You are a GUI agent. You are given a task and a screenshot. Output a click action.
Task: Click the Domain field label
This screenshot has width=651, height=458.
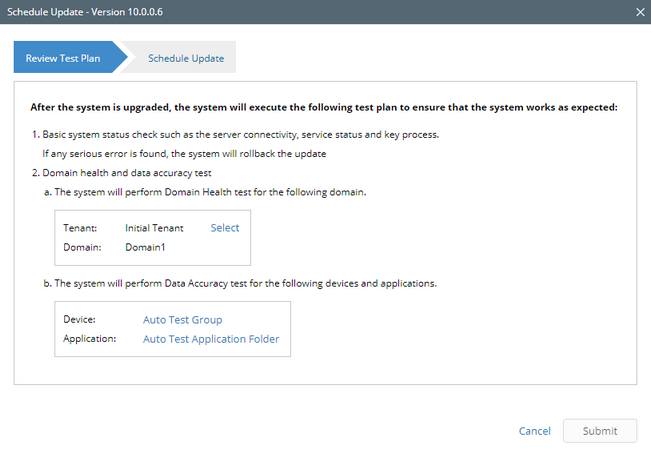point(82,246)
